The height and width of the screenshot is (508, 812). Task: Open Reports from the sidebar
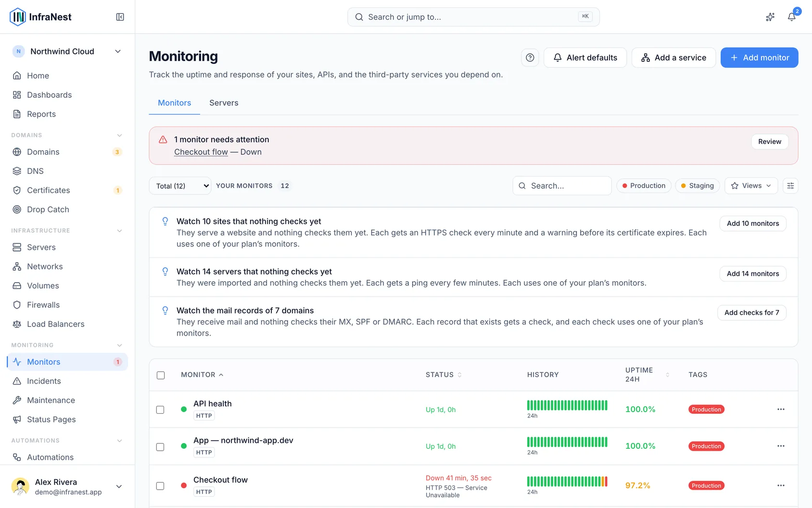(x=67, y=114)
